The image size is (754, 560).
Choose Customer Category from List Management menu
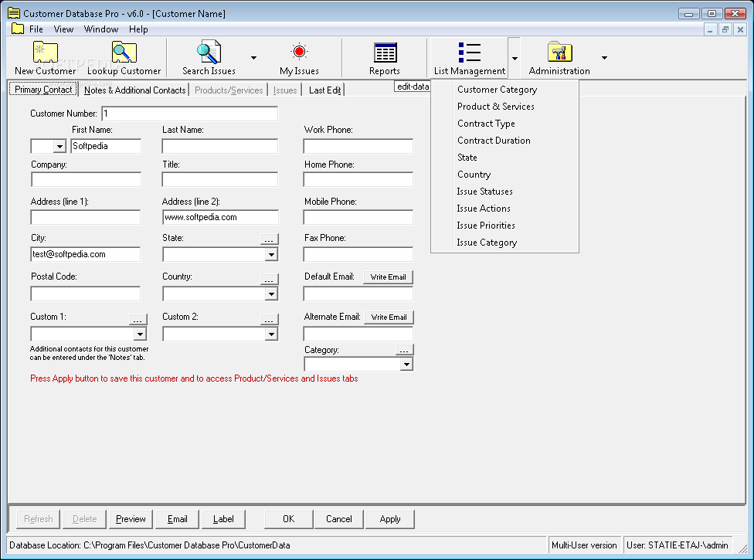pos(504,90)
